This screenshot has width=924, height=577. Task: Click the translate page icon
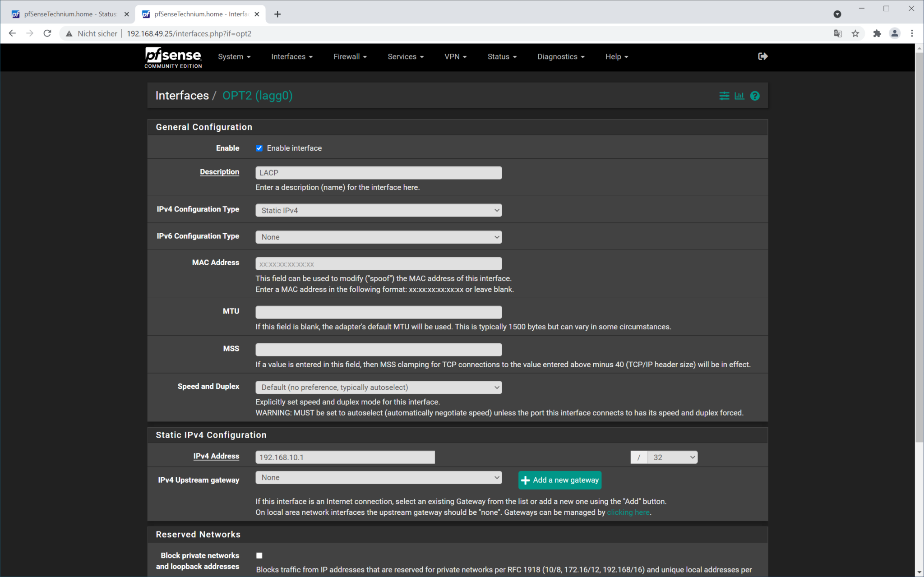[838, 33]
